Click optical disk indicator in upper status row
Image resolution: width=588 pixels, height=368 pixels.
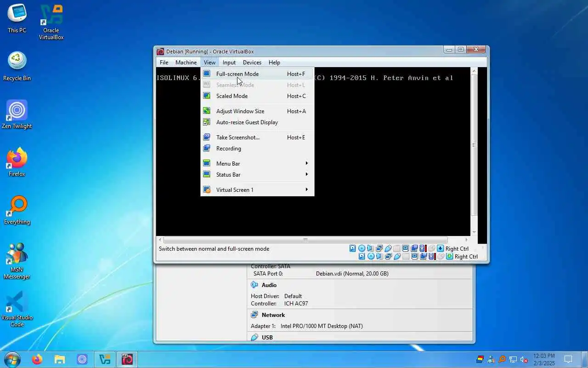(362, 248)
